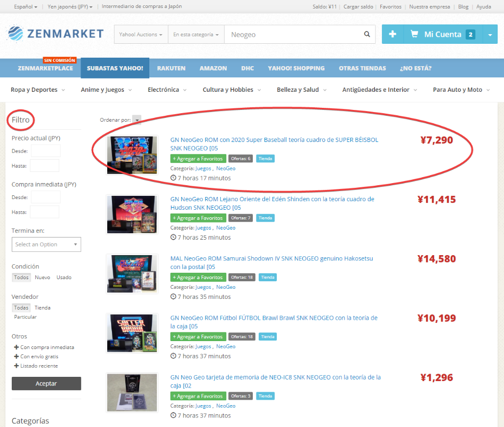Open the Ayuda link
504x427 pixels.
pos(483,6)
